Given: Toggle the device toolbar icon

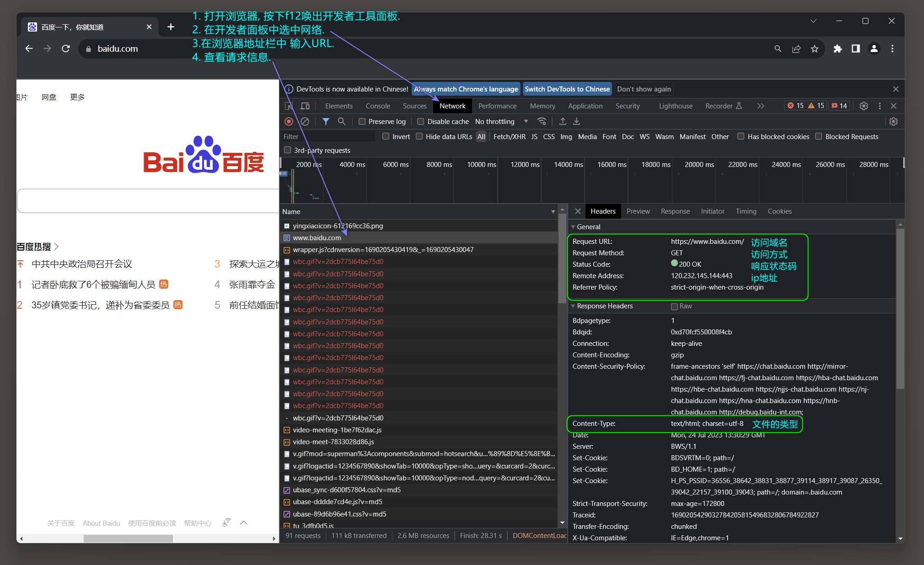Looking at the screenshot, I should pyautogui.click(x=305, y=106).
